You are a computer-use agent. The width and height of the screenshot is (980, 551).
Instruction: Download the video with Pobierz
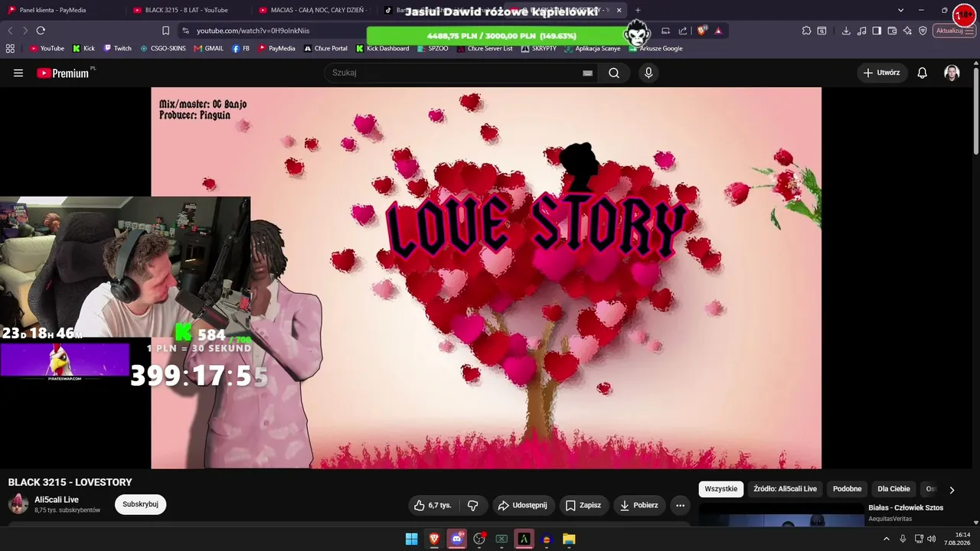(639, 505)
